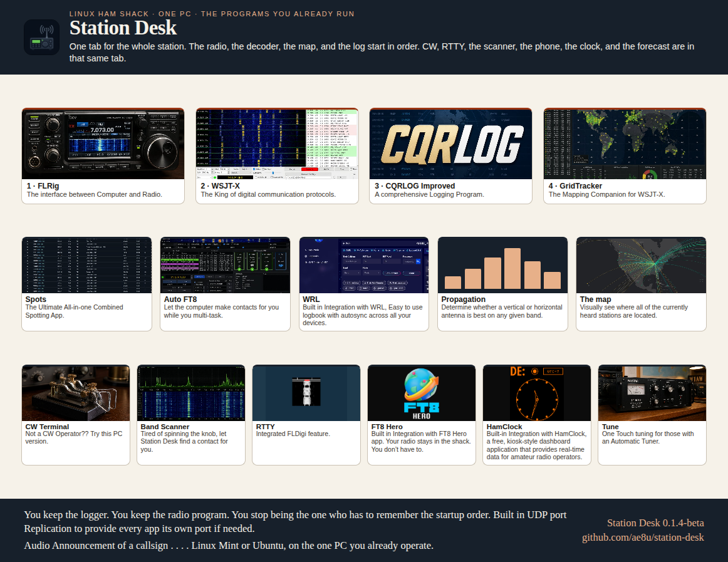Click 'One tab for the whole station' intro text

(382, 53)
